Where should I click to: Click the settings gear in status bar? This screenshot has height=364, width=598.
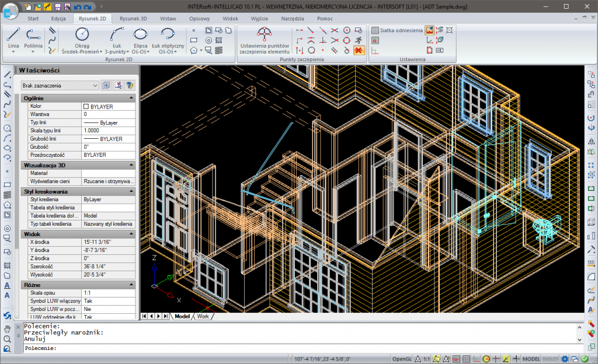click(x=565, y=358)
